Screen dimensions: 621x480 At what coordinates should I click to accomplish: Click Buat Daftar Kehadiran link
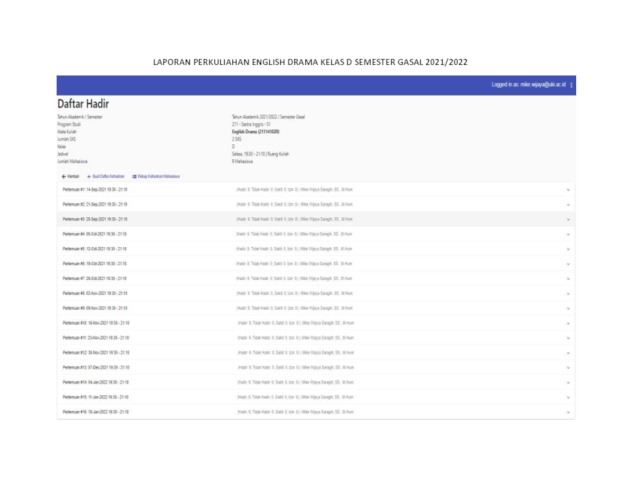pos(109,175)
